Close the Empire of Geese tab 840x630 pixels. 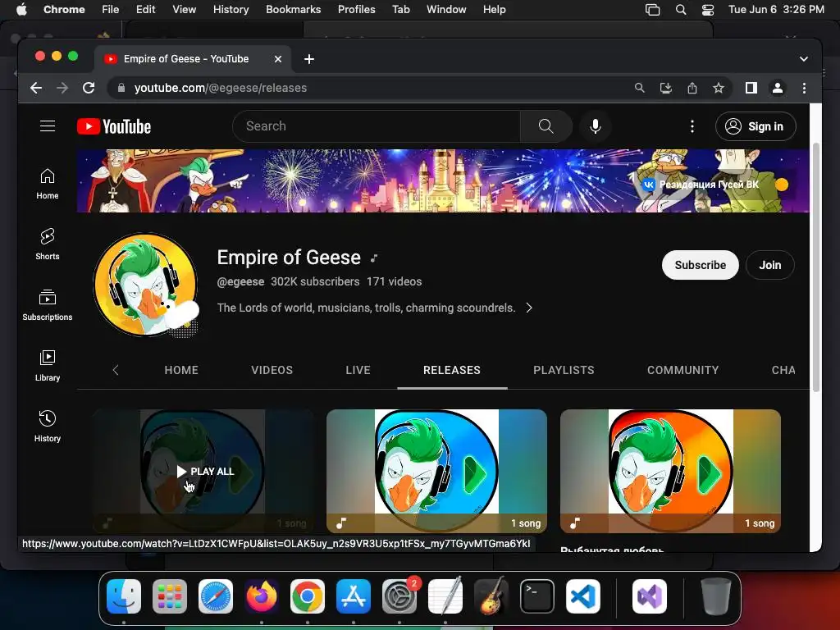pyautogui.click(x=277, y=59)
